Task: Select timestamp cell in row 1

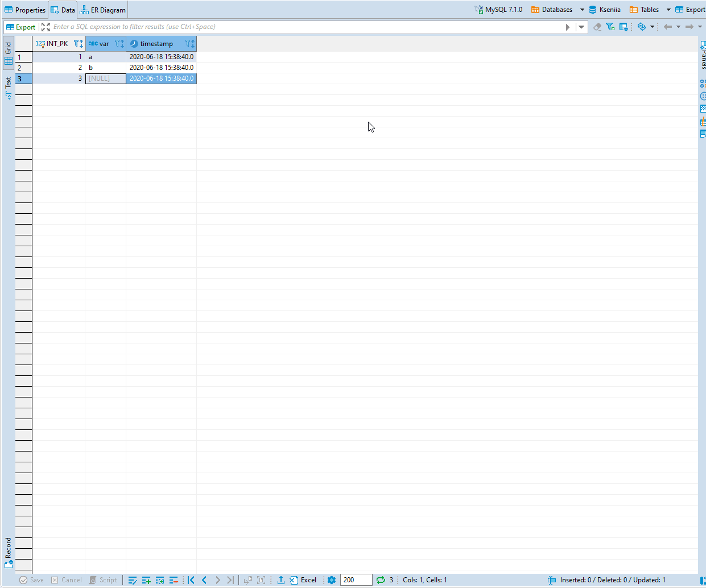Action: click(x=161, y=57)
